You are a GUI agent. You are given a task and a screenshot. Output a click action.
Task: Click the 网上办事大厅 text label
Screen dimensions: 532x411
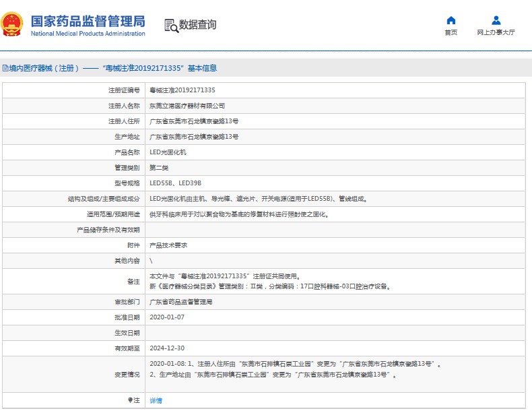496,32
